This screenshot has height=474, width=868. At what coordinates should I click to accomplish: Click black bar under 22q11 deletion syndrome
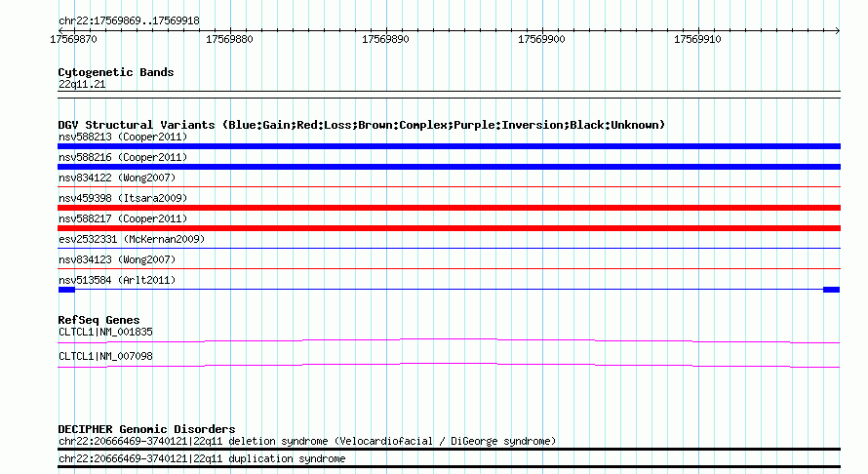tap(449, 449)
